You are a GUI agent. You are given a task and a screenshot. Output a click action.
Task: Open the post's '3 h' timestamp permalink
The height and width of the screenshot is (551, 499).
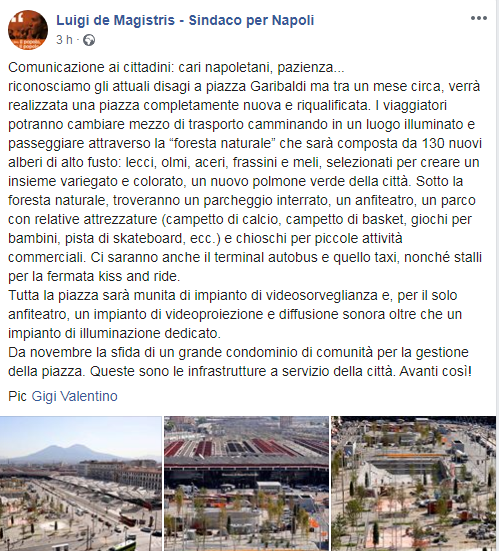64,40
